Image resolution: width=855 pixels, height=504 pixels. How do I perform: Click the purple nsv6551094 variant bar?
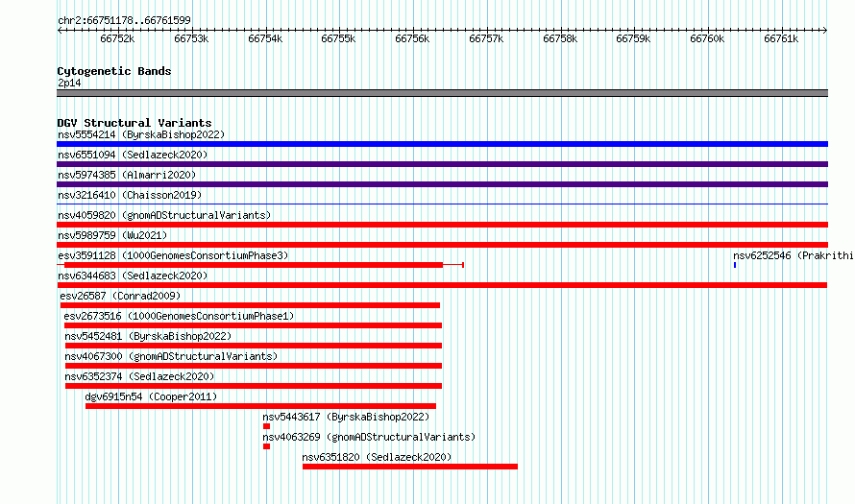[x=442, y=164]
